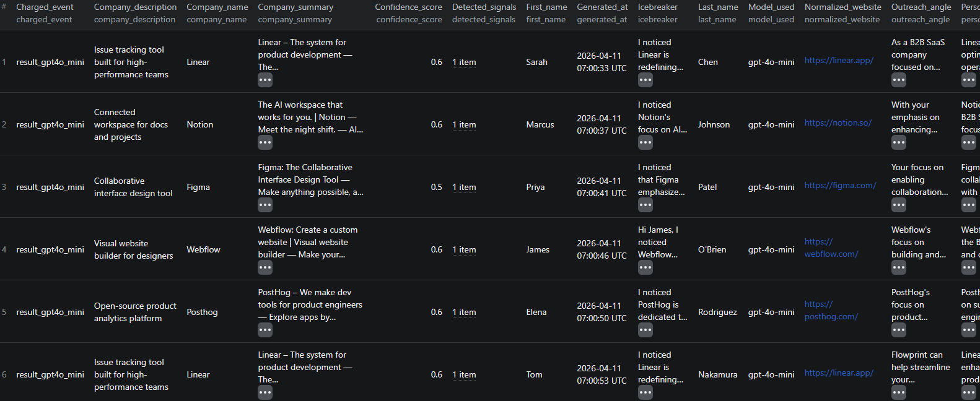Expand the company summary ellipsis in Elena's row
The width and height of the screenshot is (980, 401).
[x=265, y=330]
